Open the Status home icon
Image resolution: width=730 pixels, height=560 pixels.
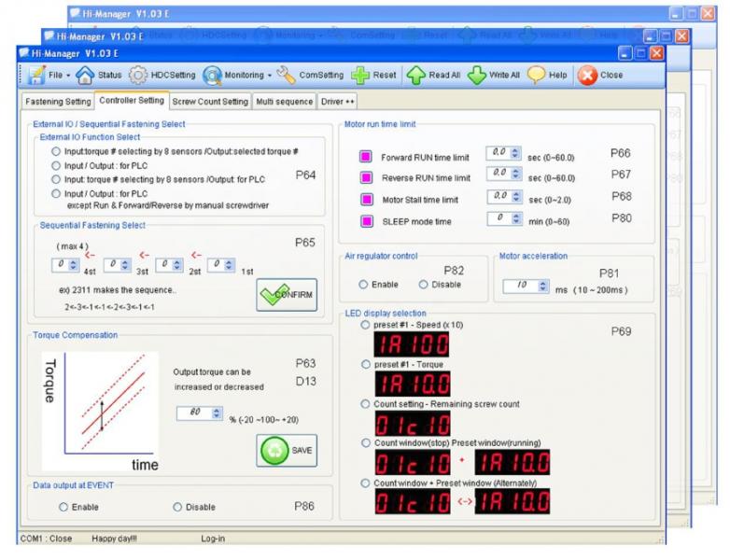pos(85,76)
